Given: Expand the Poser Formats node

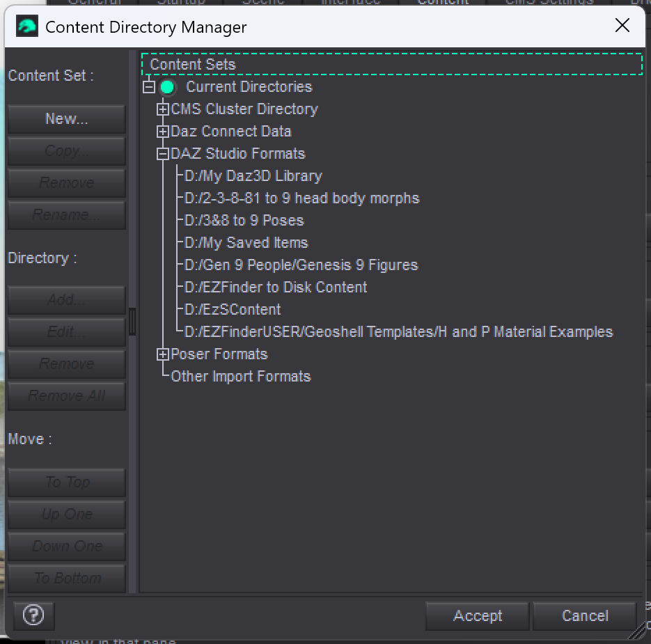Looking at the screenshot, I should [162, 354].
